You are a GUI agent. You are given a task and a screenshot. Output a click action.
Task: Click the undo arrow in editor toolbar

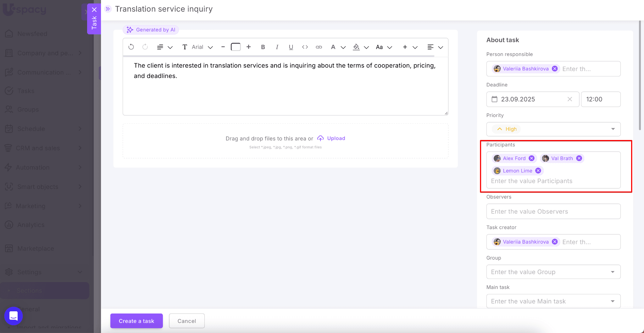(x=131, y=47)
